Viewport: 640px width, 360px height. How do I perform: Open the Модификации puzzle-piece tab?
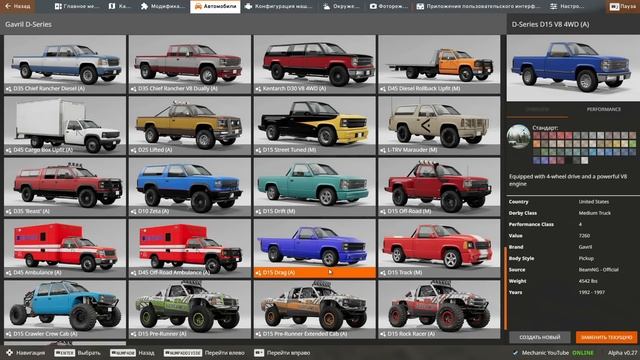(162, 6)
